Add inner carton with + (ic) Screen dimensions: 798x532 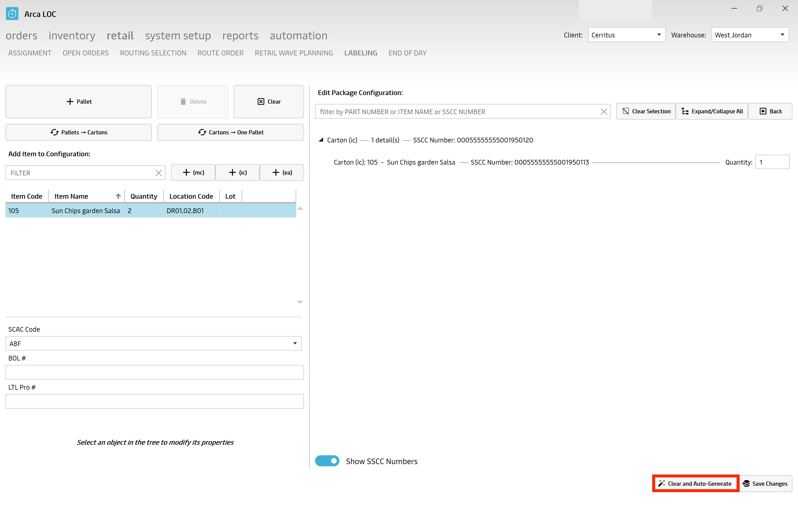pyautogui.click(x=237, y=172)
